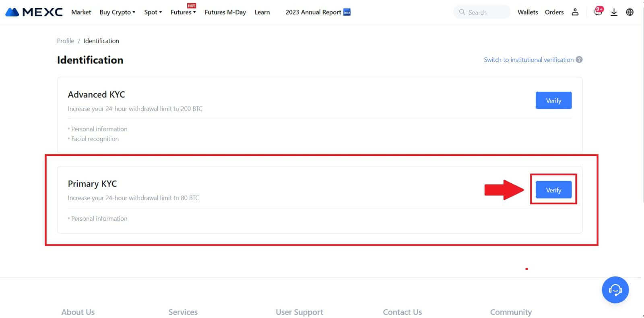This screenshot has height=318, width=644.
Task: Click Verify for Primary KYC
Action: coord(553,190)
